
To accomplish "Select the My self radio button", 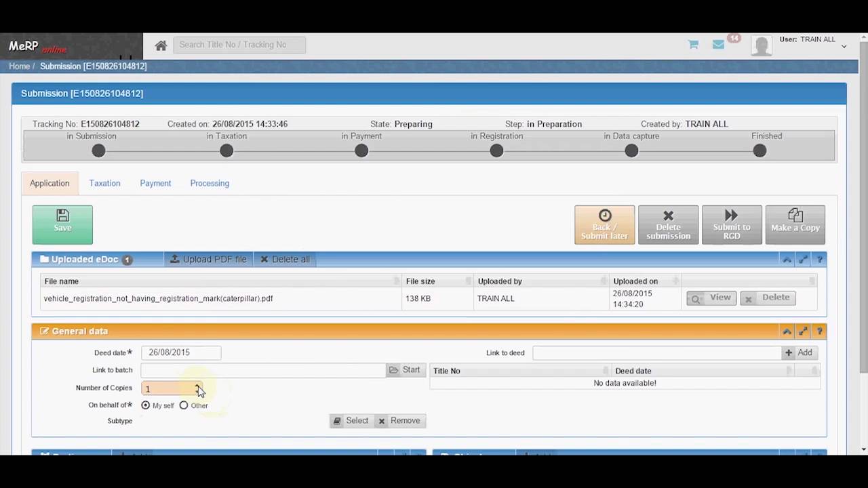I will 146,405.
